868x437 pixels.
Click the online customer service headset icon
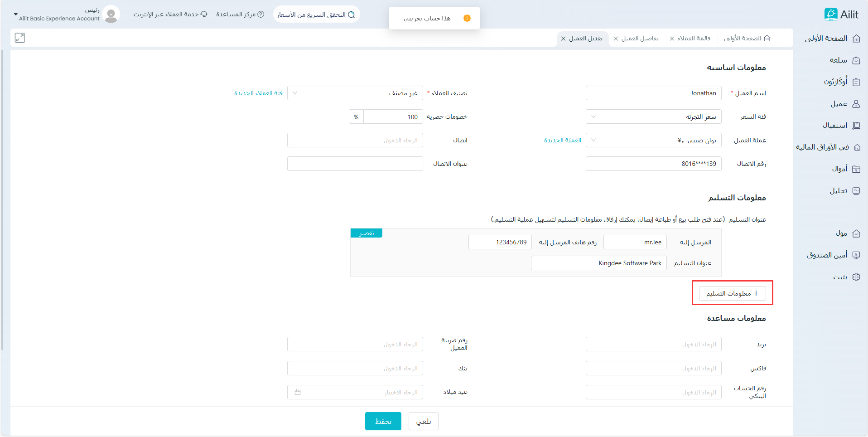coord(204,15)
